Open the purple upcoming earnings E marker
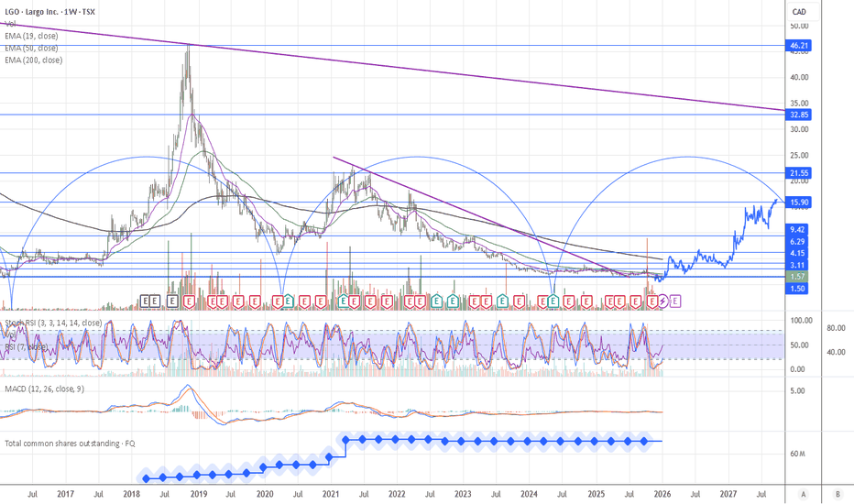The height and width of the screenshot is (504, 854). (676, 300)
